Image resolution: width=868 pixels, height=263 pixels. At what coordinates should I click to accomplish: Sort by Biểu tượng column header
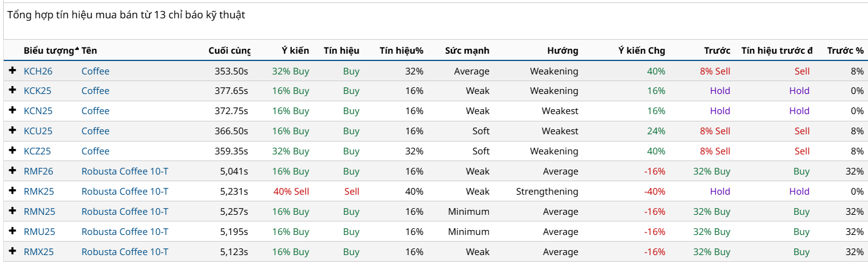click(x=49, y=51)
